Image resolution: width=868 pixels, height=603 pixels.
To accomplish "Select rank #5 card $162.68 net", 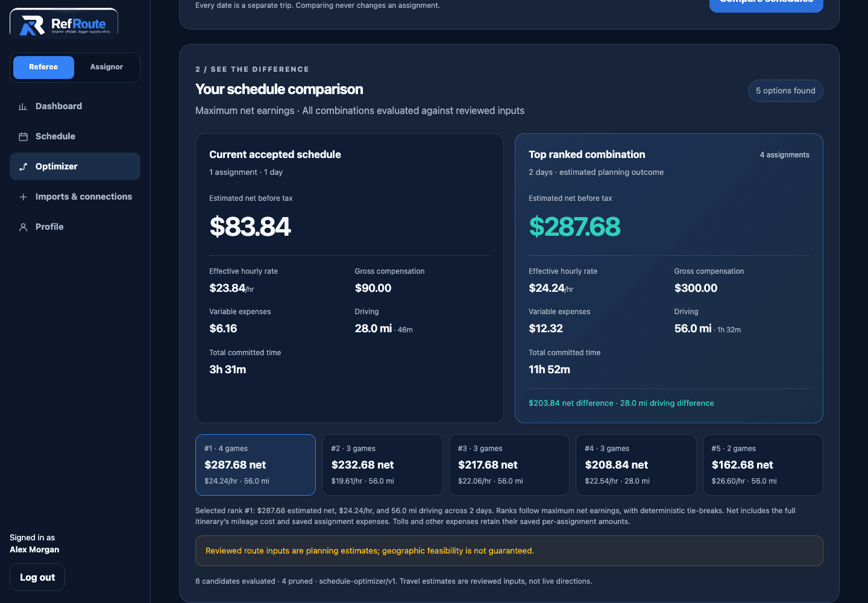I will coord(763,465).
